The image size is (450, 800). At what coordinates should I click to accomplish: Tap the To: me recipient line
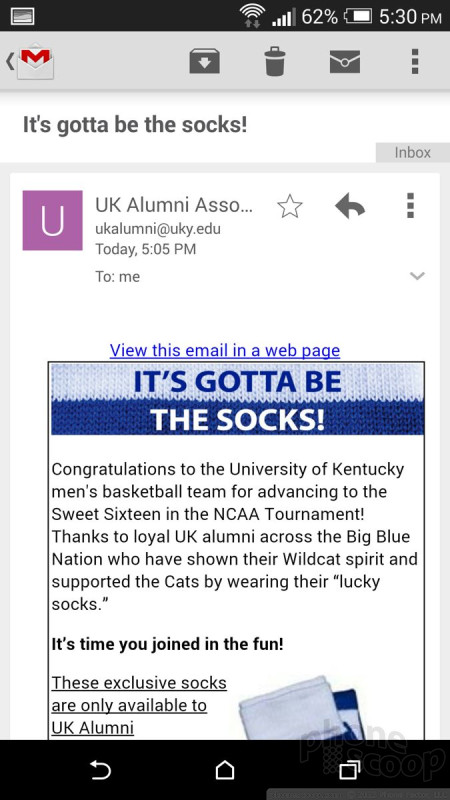click(x=117, y=277)
